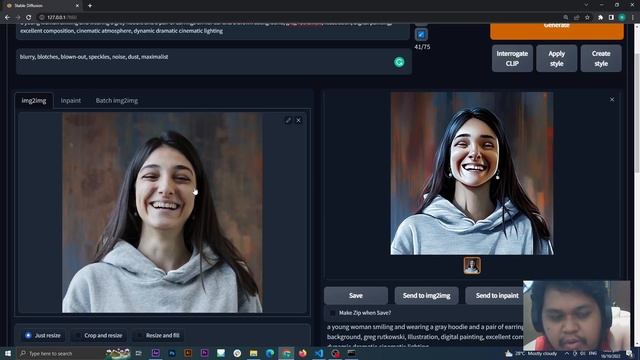Open the Chrome profile avatar

[622, 17]
